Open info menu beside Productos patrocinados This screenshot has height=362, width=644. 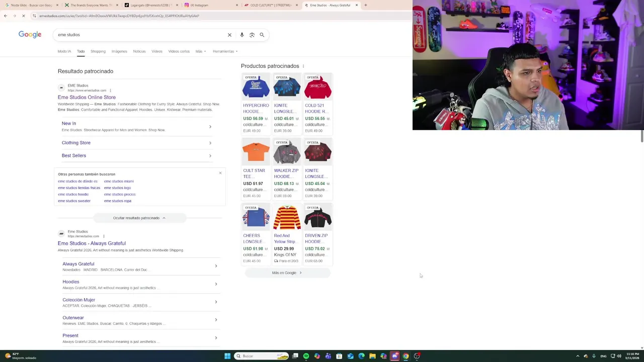[303, 66]
